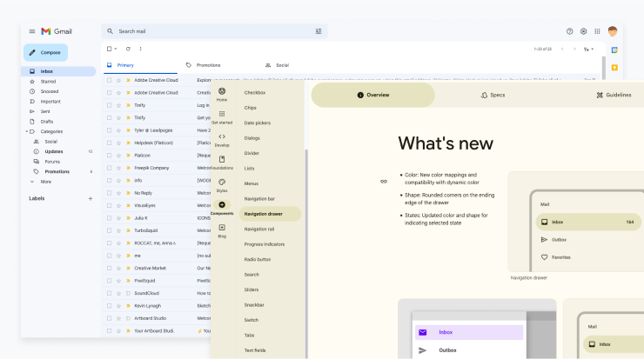Switch to Social inbox tab
Image resolution: width=644 pixels, height=359 pixels.
(x=278, y=65)
